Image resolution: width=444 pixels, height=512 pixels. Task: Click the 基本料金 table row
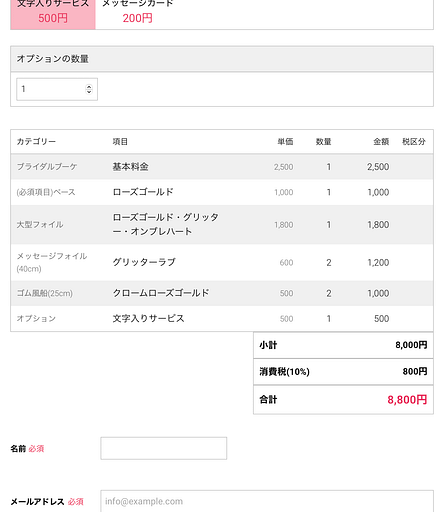(222, 167)
